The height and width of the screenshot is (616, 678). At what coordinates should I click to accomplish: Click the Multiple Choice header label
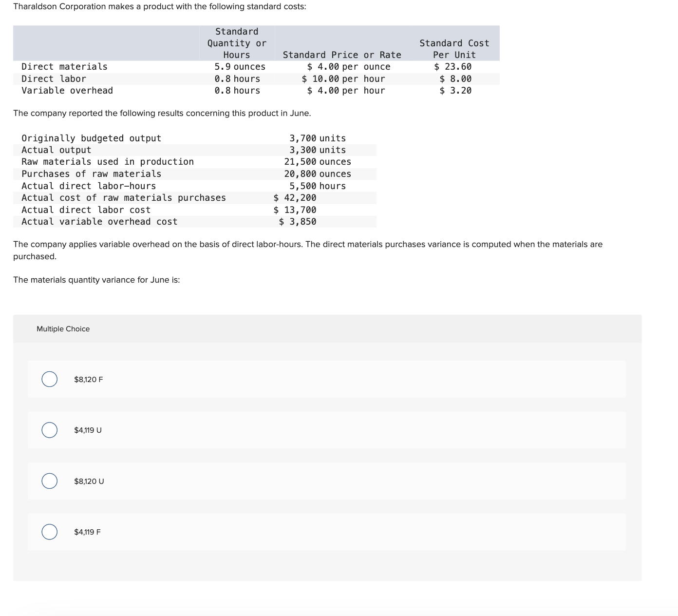pos(63,329)
